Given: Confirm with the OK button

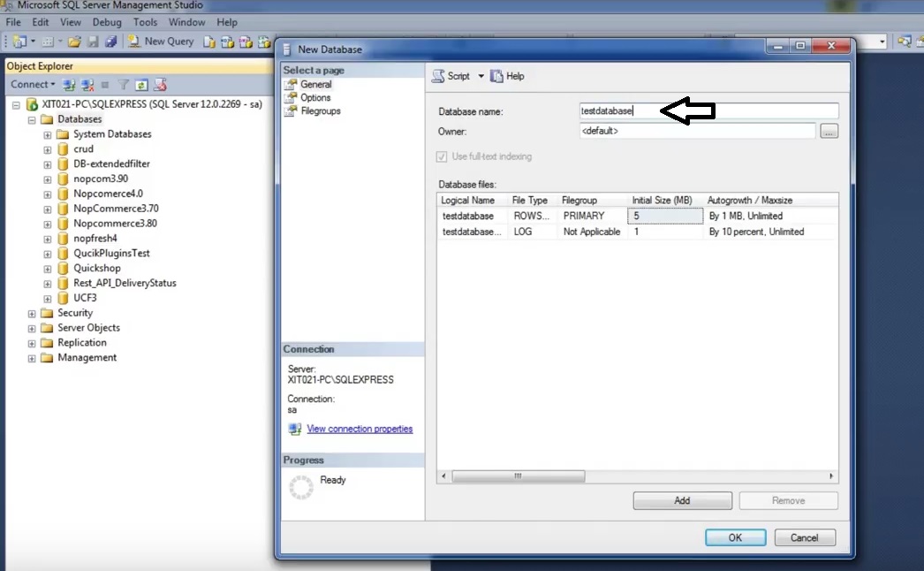Looking at the screenshot, I should point(736,537).
